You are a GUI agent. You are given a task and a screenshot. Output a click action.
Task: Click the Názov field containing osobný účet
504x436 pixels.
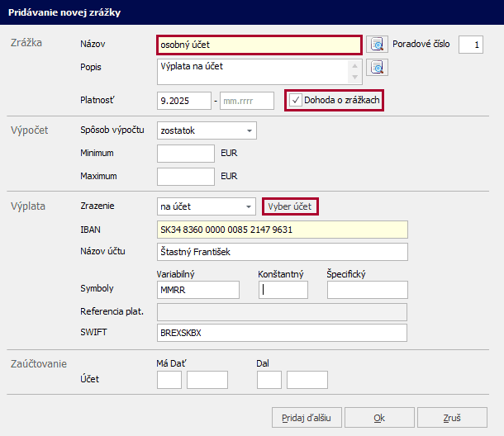258,45
